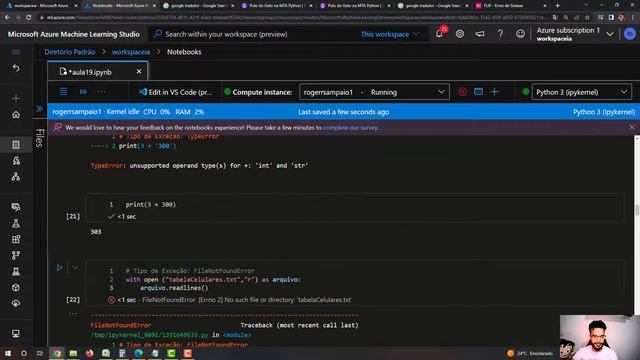This screenshot has height=360, width=640.
Task: Toggle the left navigation hamburger menu
Action: coord(16,52)
